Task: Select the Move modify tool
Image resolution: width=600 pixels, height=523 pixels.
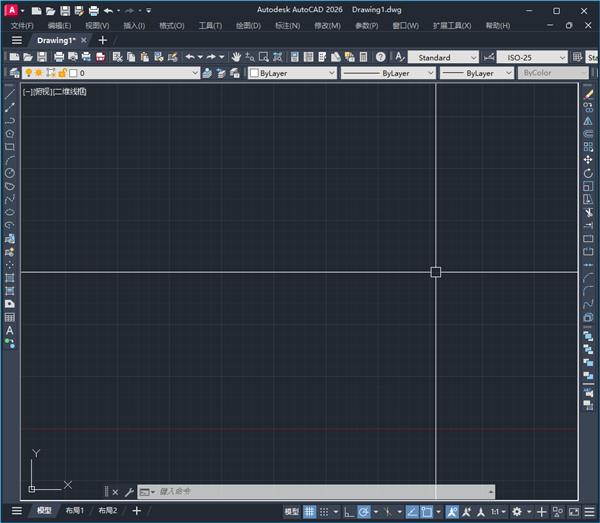Action: click(x=588, y=160)
